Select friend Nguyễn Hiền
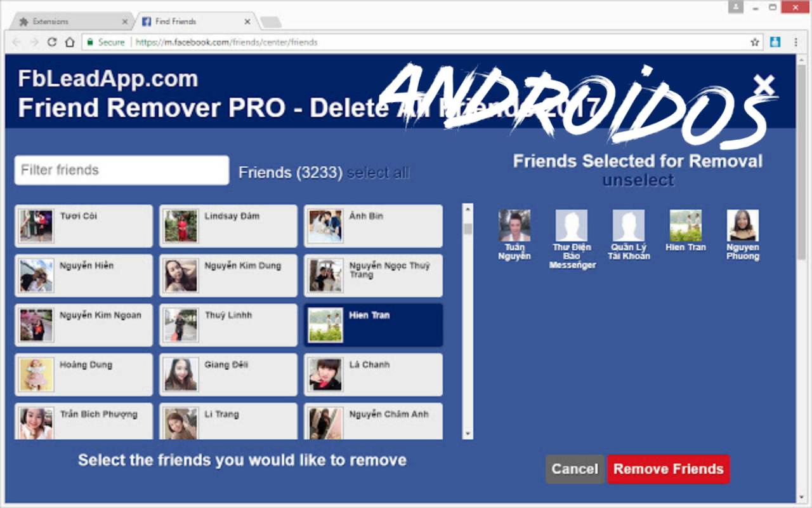 [84, 276]
